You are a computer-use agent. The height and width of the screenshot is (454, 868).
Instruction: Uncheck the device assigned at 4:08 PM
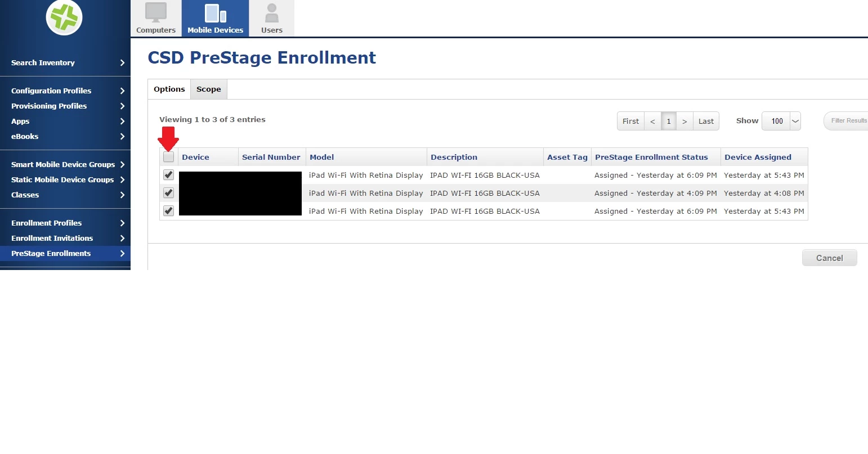pos(168,193)
